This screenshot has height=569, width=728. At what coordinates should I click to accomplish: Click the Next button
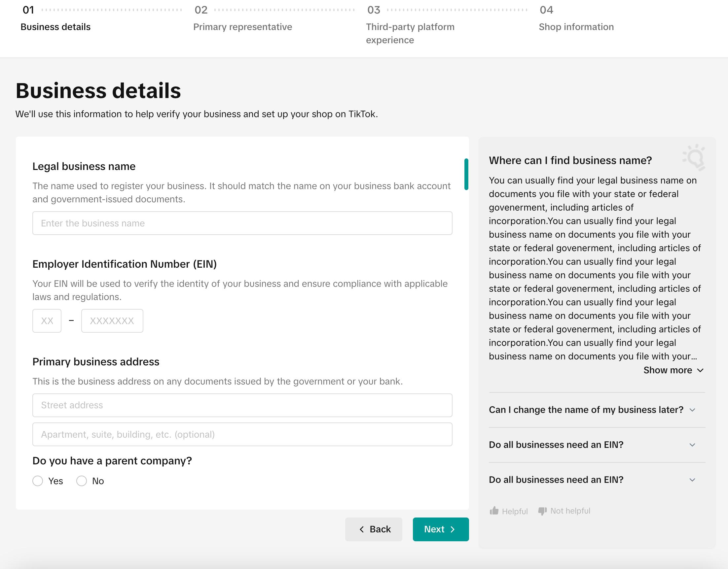[440, 529]
